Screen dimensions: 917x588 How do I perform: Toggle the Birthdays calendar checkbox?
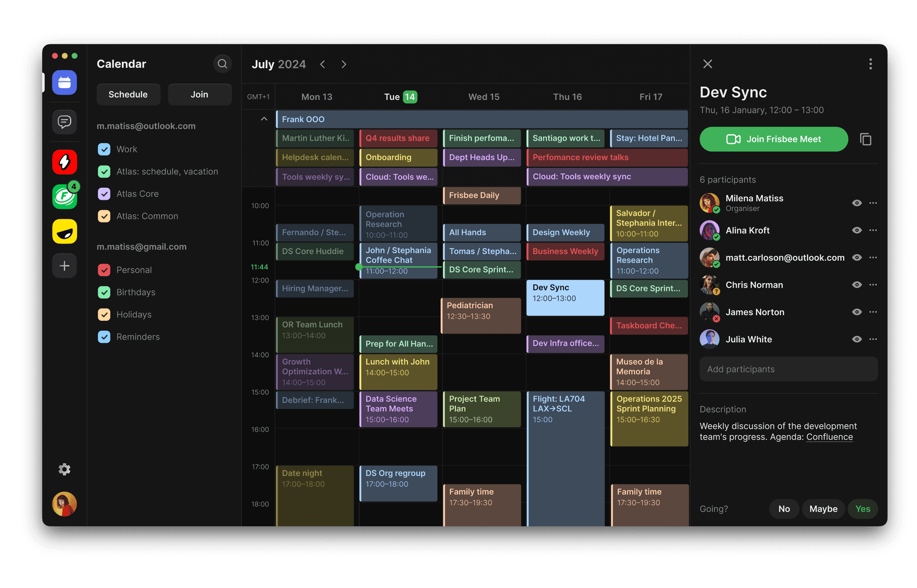coord(104,292)
